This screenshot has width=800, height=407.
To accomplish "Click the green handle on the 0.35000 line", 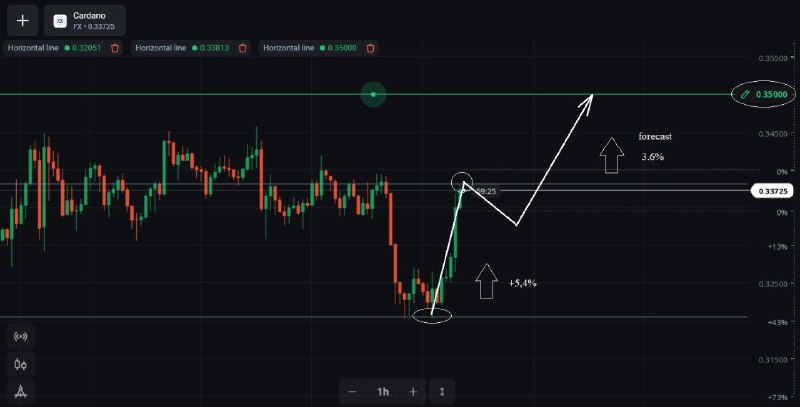I will [x=373, y=94].
